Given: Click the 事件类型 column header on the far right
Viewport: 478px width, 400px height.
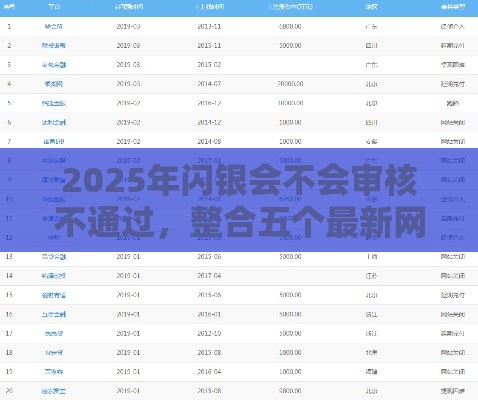Looking at the screenshot, I should point(453,6).
